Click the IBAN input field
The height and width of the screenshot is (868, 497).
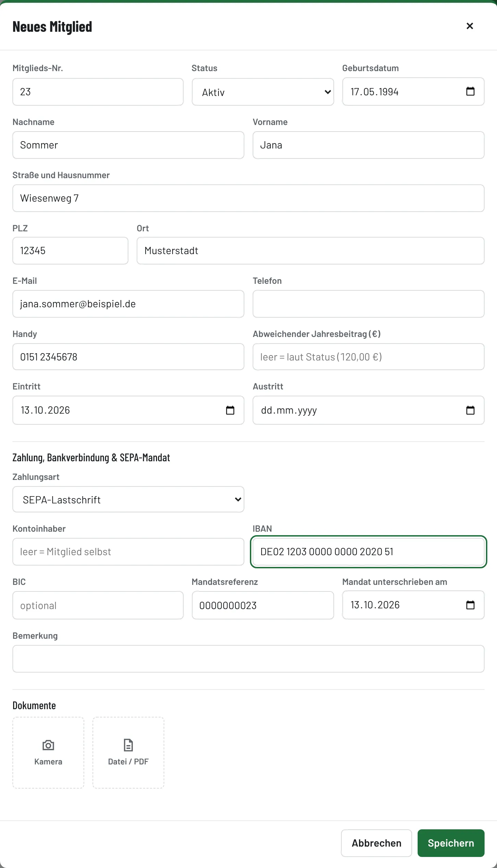(369, 552)
